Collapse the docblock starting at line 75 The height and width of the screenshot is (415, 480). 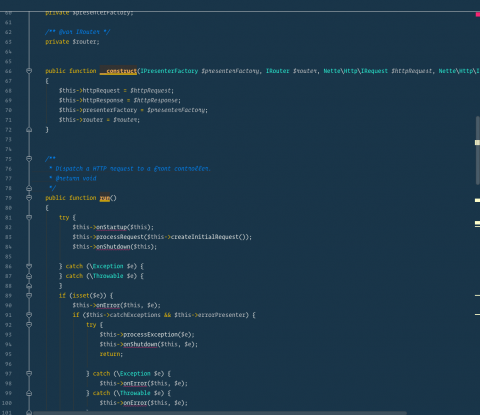[29, 158]
